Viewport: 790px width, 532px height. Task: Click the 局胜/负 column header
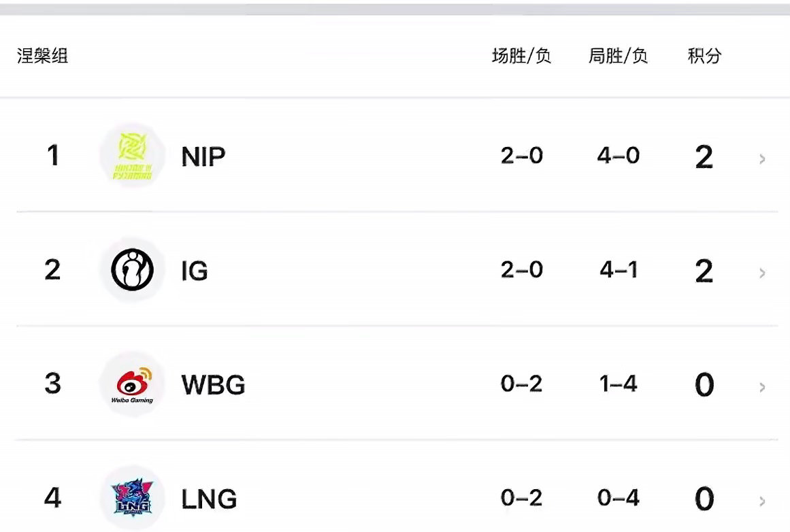[619, 55]
